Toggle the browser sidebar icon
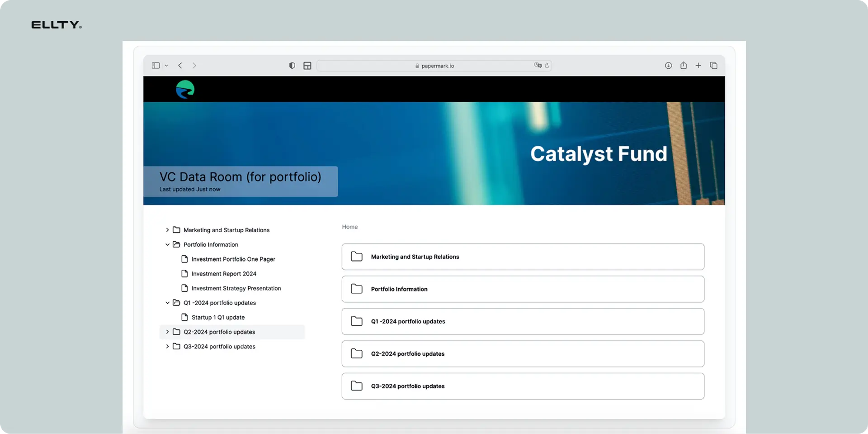Screen dimensions: 868x434 [156, 66]
